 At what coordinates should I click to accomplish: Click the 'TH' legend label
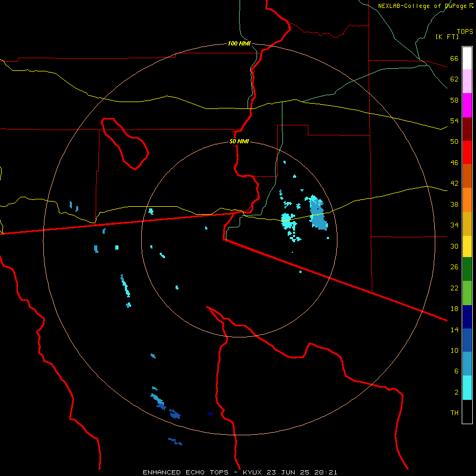click(x=454, y=413)
